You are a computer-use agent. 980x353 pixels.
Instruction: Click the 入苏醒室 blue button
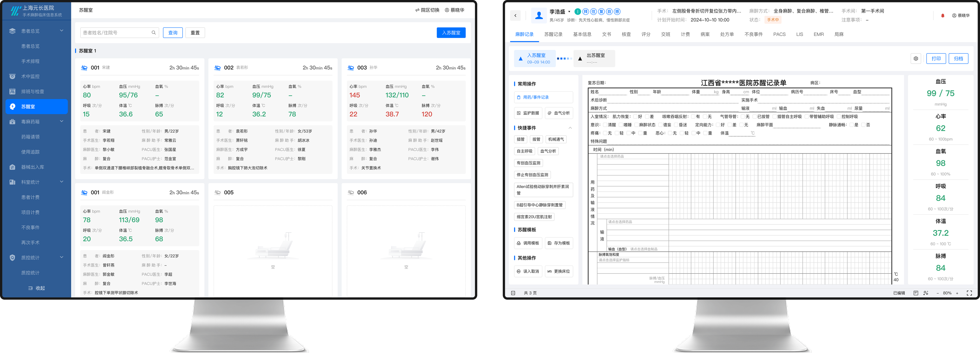[x=451, y=33]
